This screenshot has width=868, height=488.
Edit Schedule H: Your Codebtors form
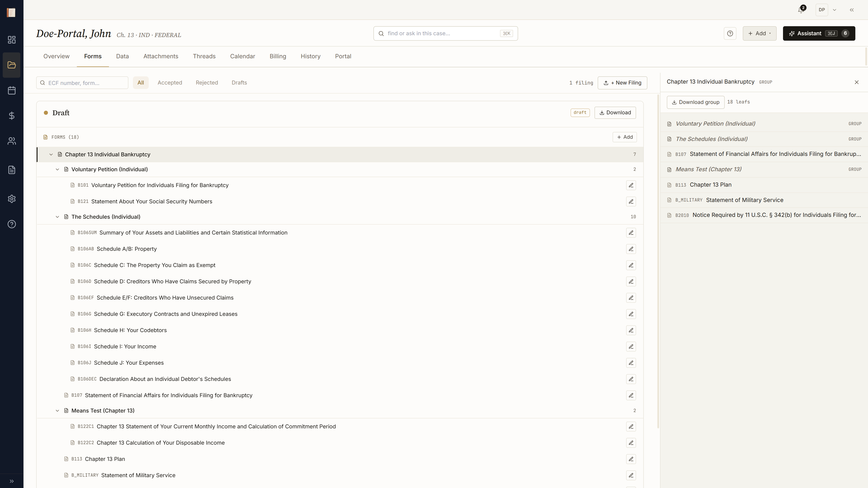pos(631,330)
